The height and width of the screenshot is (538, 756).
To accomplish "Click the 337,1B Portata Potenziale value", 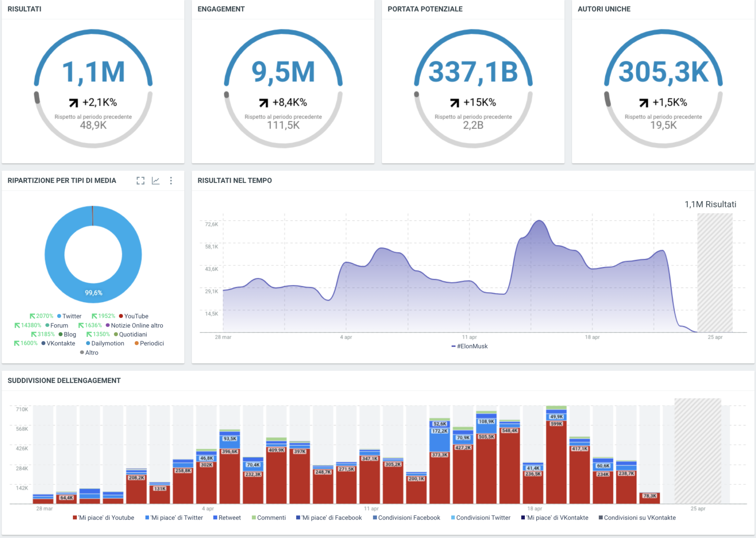I will [x=473, y=72].
